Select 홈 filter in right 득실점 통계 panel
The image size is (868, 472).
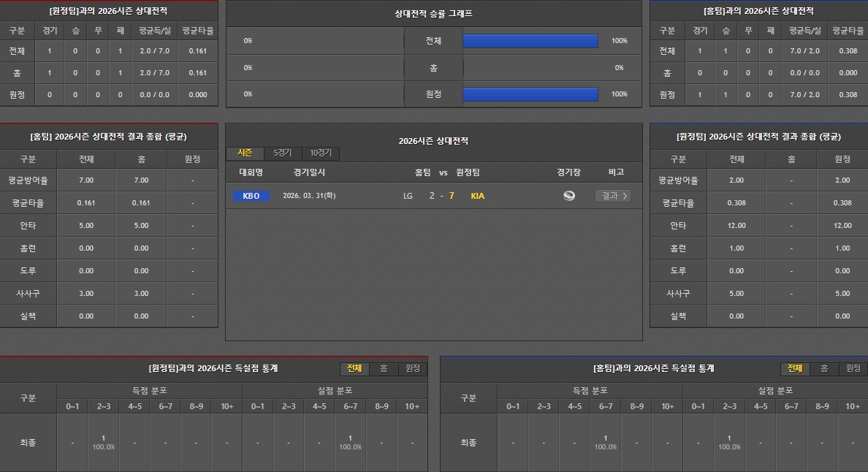(824, 369)
